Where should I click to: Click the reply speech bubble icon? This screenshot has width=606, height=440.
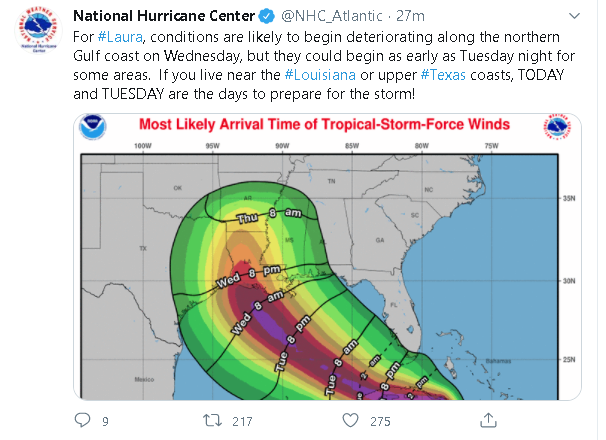coord(82,420)
